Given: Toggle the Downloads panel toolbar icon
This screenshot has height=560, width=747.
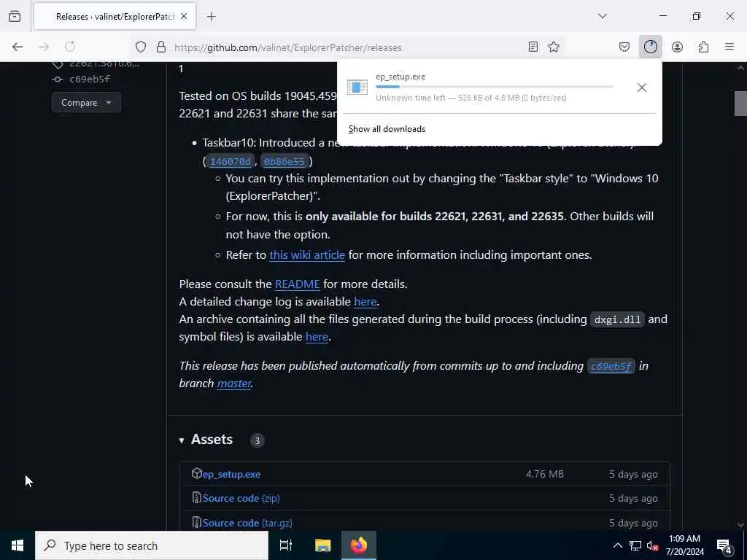Looking at the screenshot, I should click(650, 47).
